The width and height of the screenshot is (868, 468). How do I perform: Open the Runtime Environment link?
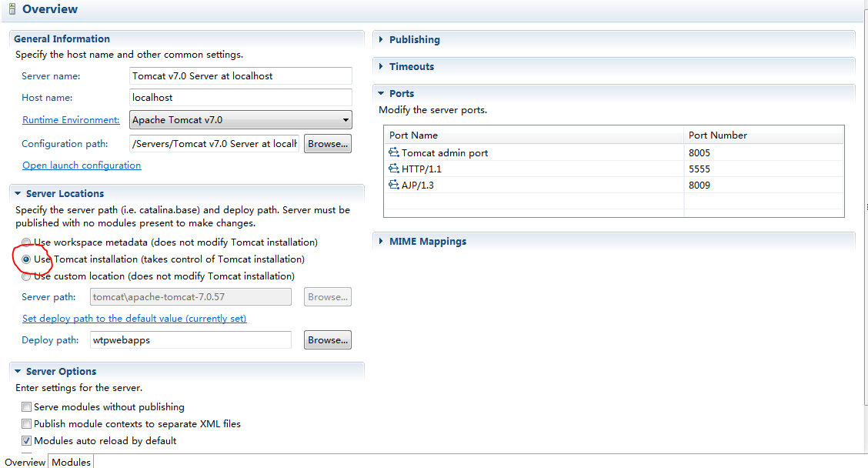coord(71,119)
